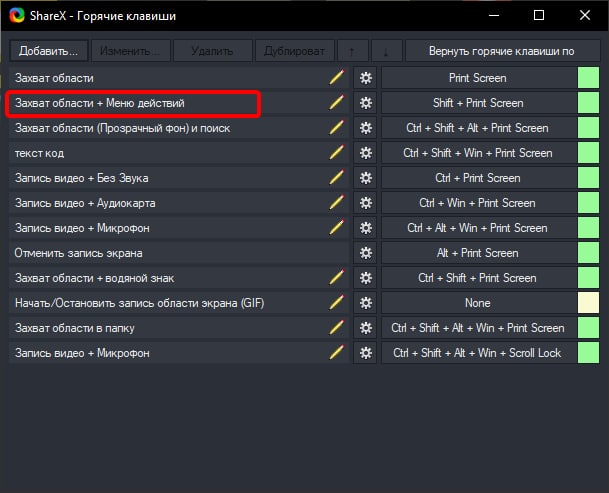Click the Дублироват button
The image size is (609, 493).
click(294, 51)
